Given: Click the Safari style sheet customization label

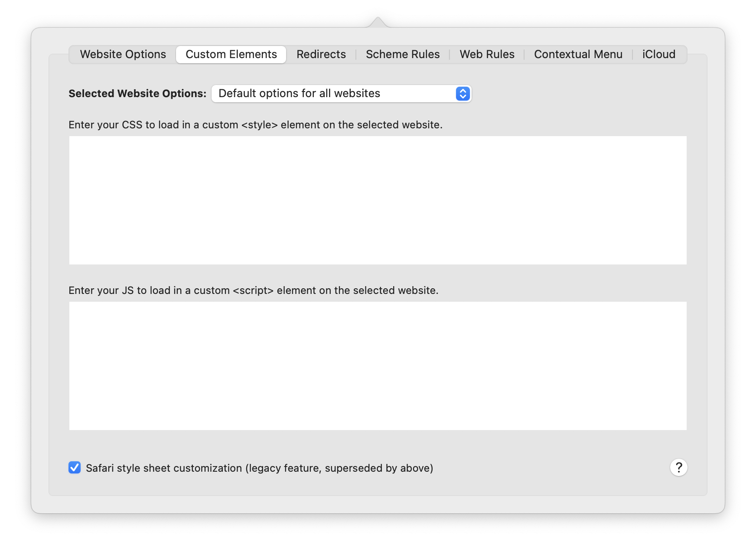Looking at the screenshot, I should point(259,468).
